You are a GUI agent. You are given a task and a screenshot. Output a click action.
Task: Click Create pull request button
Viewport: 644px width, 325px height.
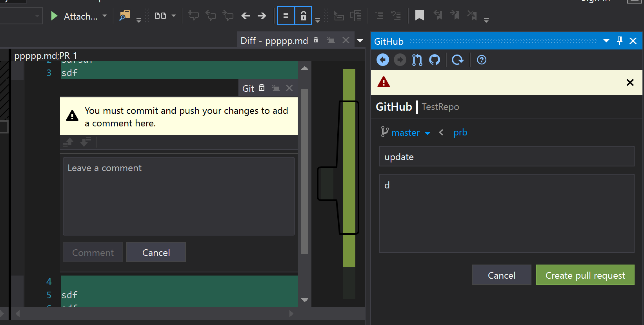pos(585,275)
